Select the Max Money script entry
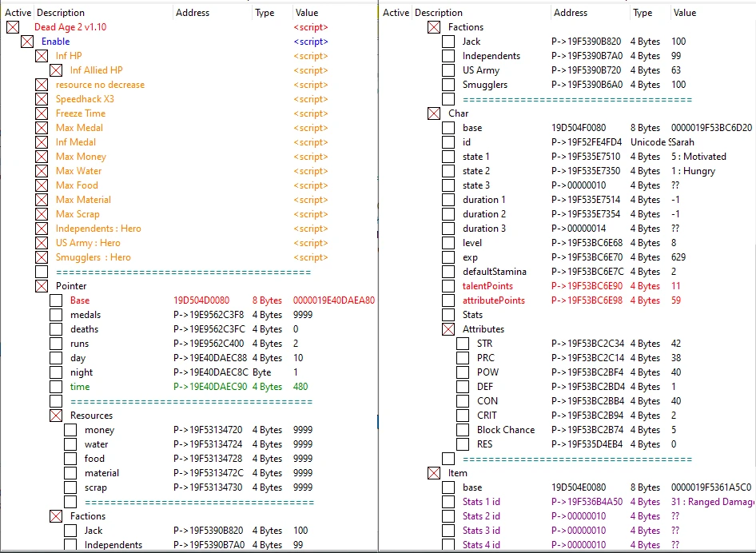This screenshot has width=756, height=553. pyautogui.click(x=81, y=157)
